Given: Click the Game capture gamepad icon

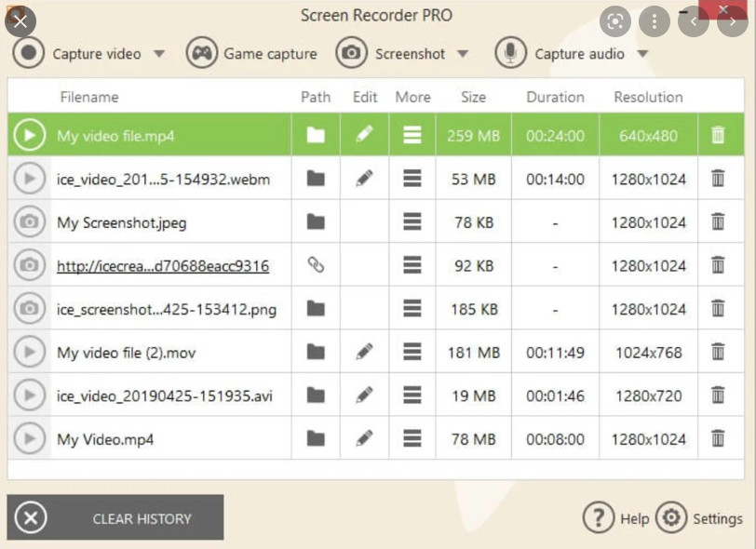Looking at the screenshot, I should tap(202, 52).
